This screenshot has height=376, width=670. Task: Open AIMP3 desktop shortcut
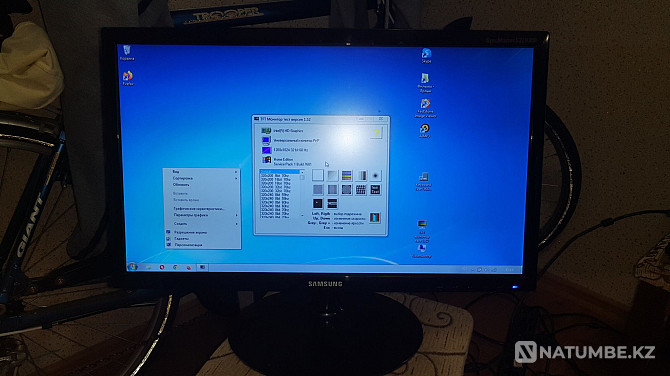click(424, 131)
